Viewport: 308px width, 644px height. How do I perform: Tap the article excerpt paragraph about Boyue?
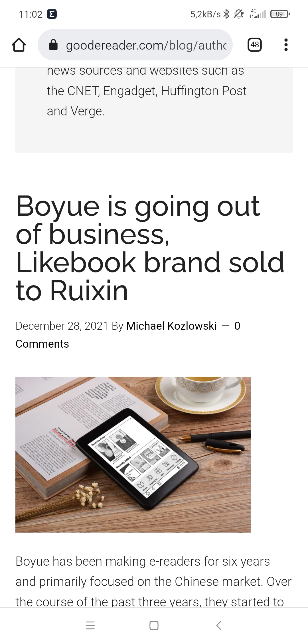tap(153, 581)
